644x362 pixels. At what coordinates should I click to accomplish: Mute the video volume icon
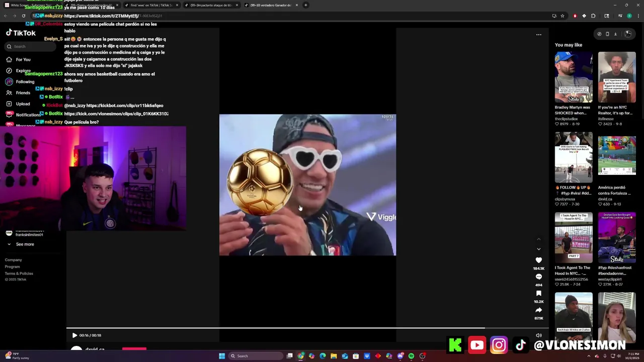click(x=539, y=335)
